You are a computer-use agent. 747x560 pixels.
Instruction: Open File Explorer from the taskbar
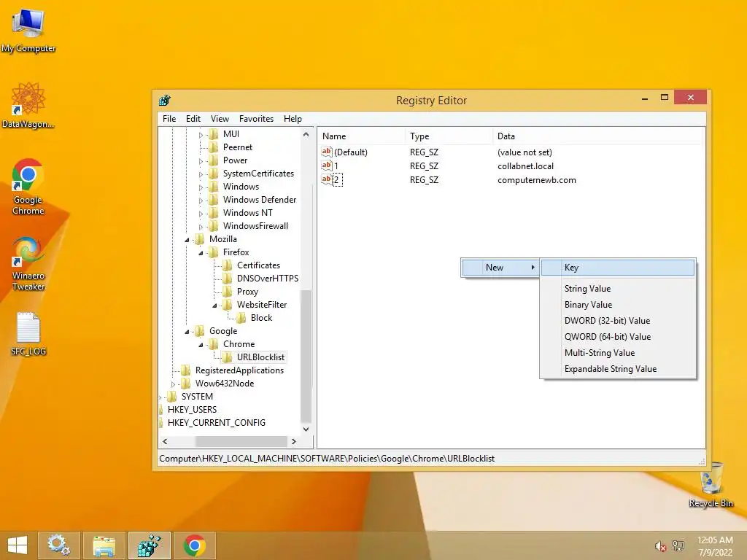104,545
